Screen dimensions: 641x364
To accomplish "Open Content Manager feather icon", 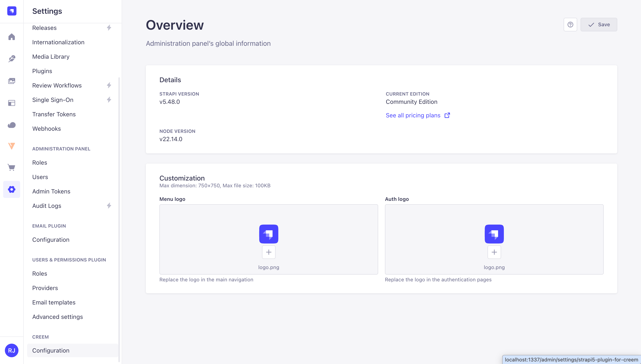I will pos(12,59).
